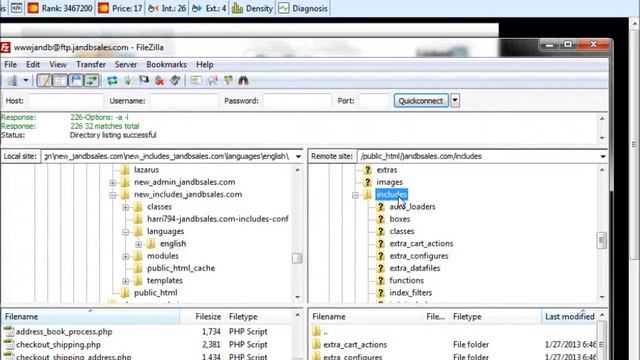Open the Help menu
This screenshot has height=360, width=640.
[x=205, y=64]
